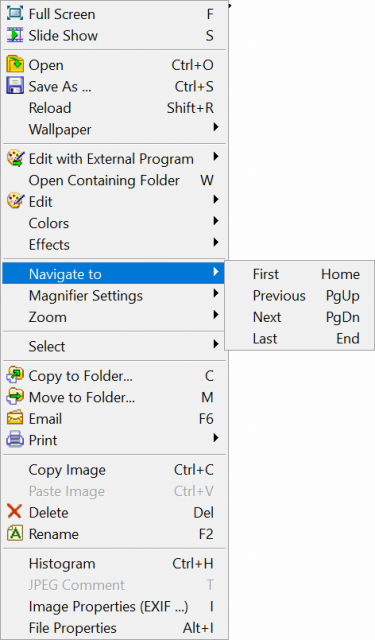
Task: Expand the Effects submenu arrow
Action: [216, 242]
